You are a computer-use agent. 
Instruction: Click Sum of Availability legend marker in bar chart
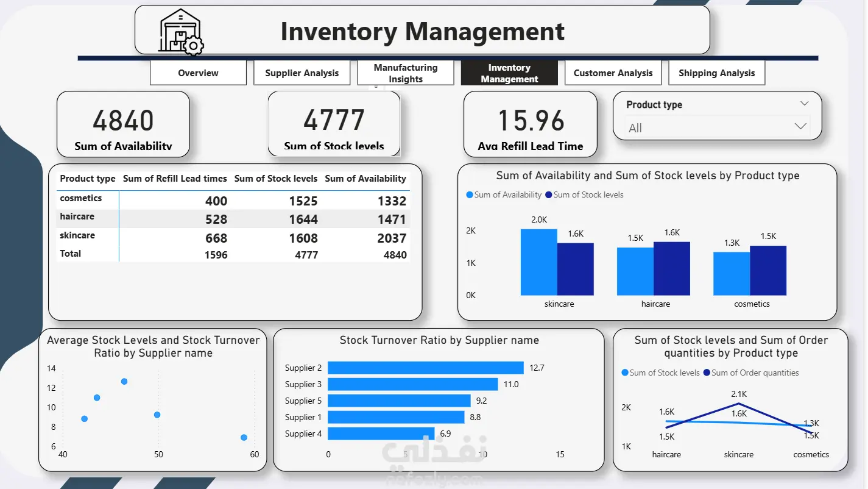click(x=470, y=195)
